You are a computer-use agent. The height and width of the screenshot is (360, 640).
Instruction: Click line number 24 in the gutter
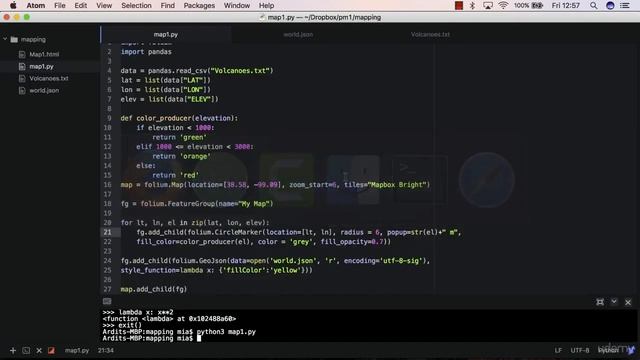point(107,261)
